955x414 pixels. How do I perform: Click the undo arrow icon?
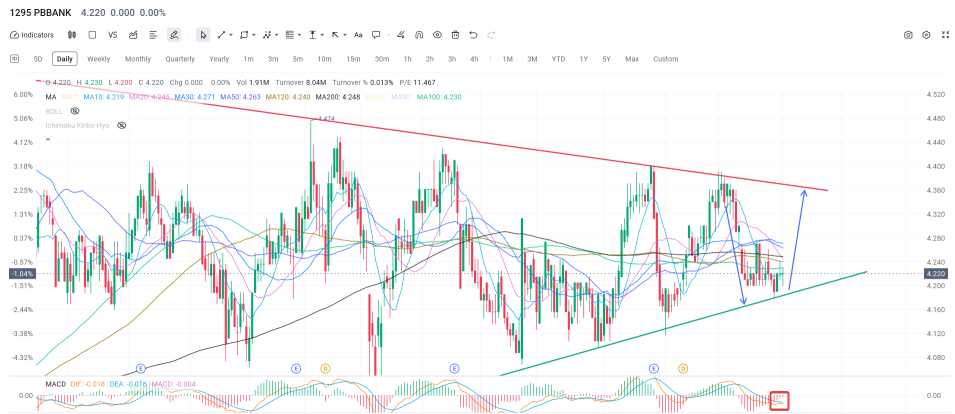[473, 34]
